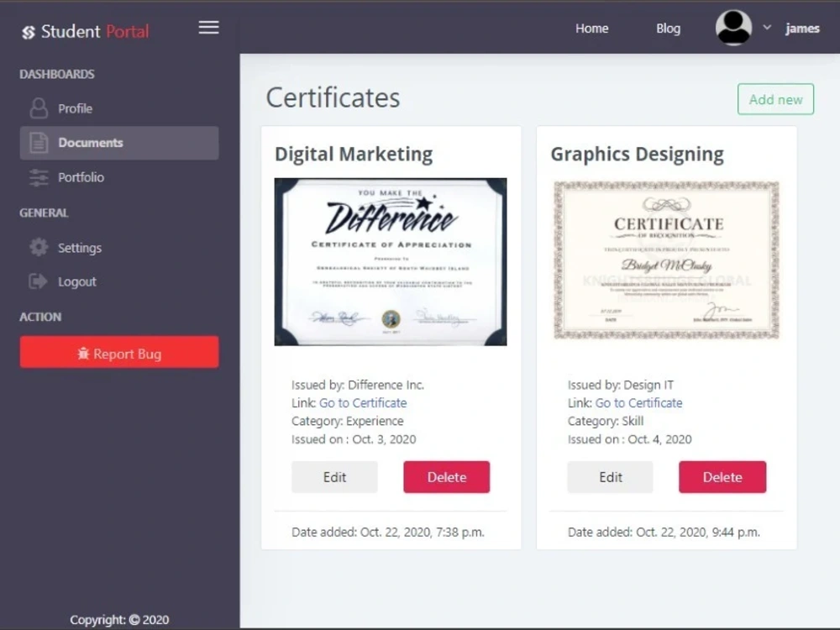Open Settings using the gear icon

click(38, 247)
